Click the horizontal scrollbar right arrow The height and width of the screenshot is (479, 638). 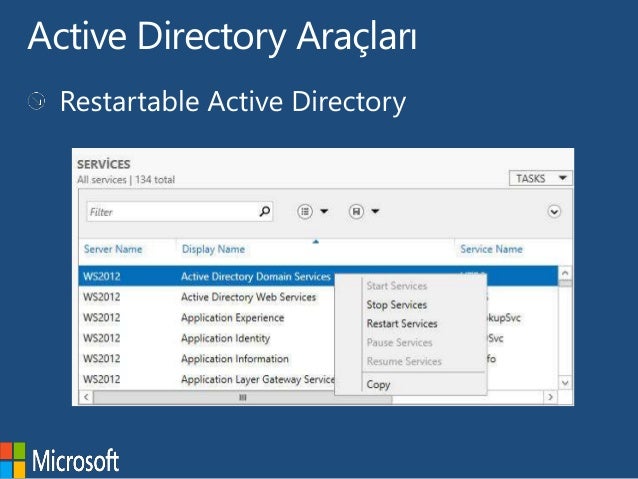pyautogui.click(x=551, y=397)
